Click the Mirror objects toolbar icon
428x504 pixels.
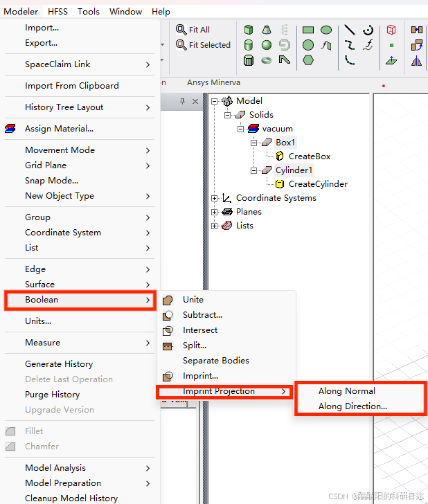[417, 60]
